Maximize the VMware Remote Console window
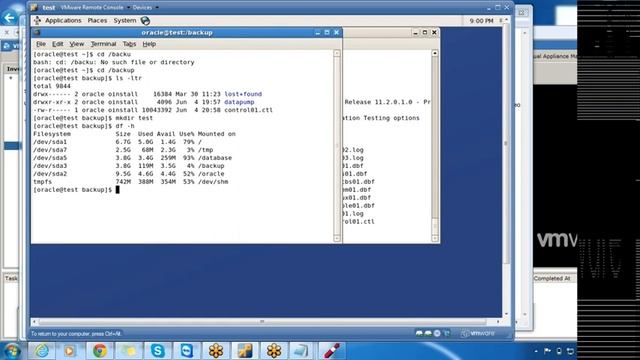Viewport: 640px width, 360px height. 498,8
